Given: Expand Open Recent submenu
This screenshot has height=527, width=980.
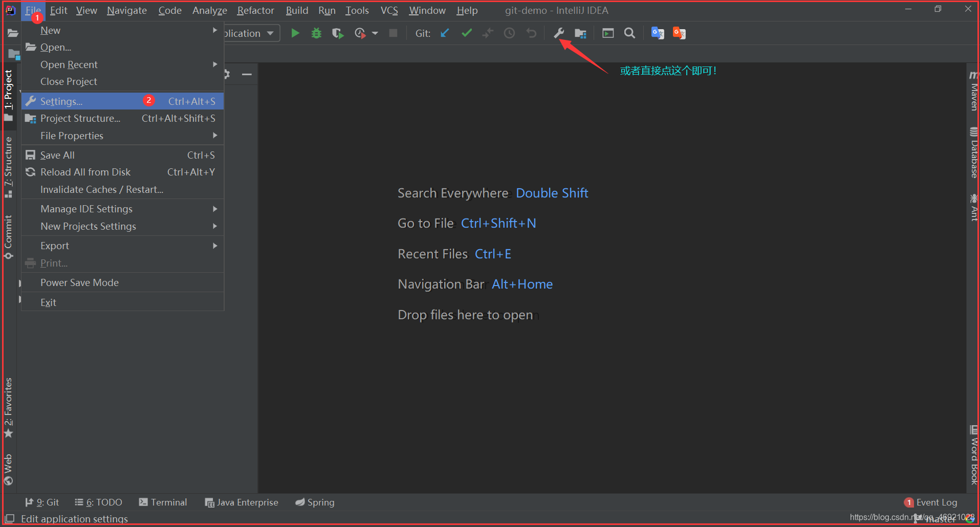Looking at the screenshot, I should (x=123, y=64).
